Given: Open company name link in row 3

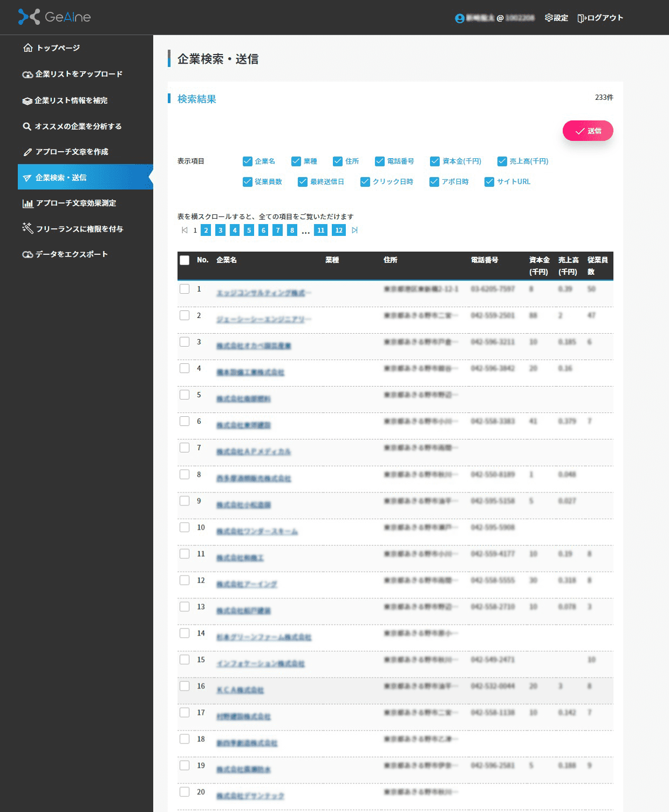Looking at the screenshot, I should [254, 346].
